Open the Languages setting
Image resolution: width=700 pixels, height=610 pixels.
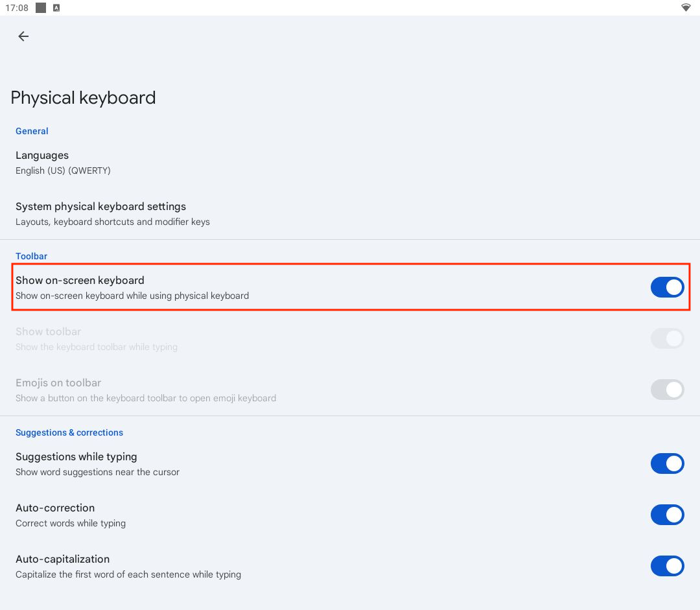(x=42, y=156)
